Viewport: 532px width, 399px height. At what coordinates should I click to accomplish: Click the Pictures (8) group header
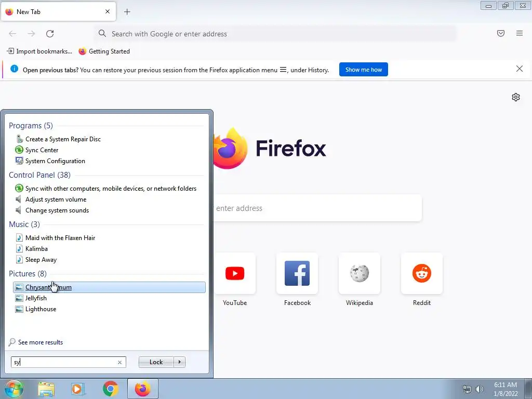(28, 274)
